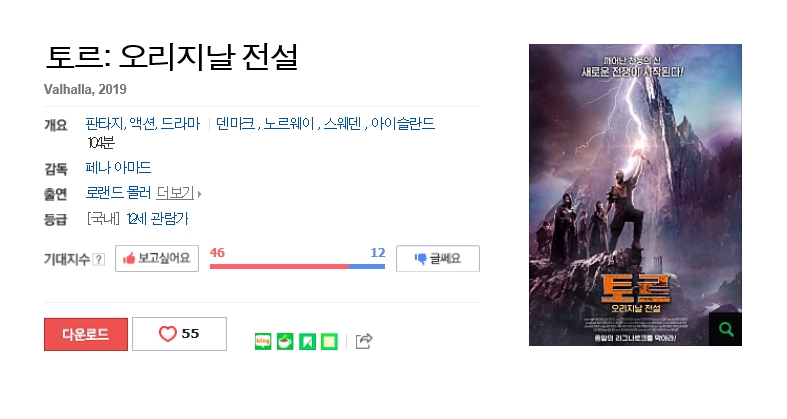
Task: Open actor 로랜드 몰러 link
Action: coord(118,193)
